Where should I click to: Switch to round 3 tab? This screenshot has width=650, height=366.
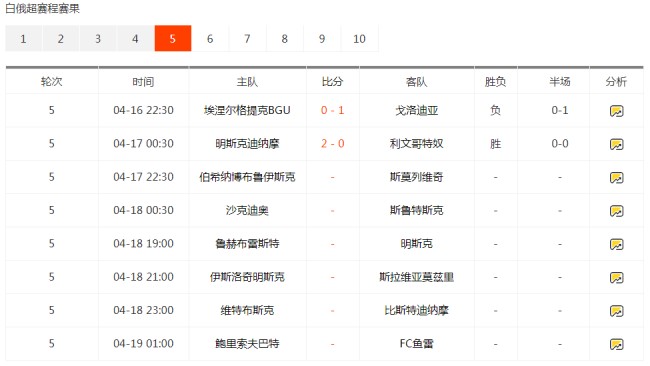(x=98, y=39)
